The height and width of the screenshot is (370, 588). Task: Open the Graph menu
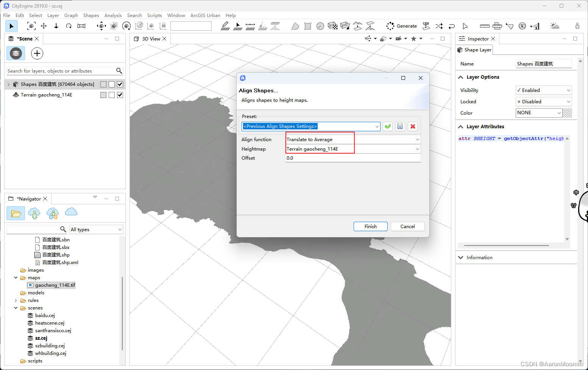(x=71, y=16)
